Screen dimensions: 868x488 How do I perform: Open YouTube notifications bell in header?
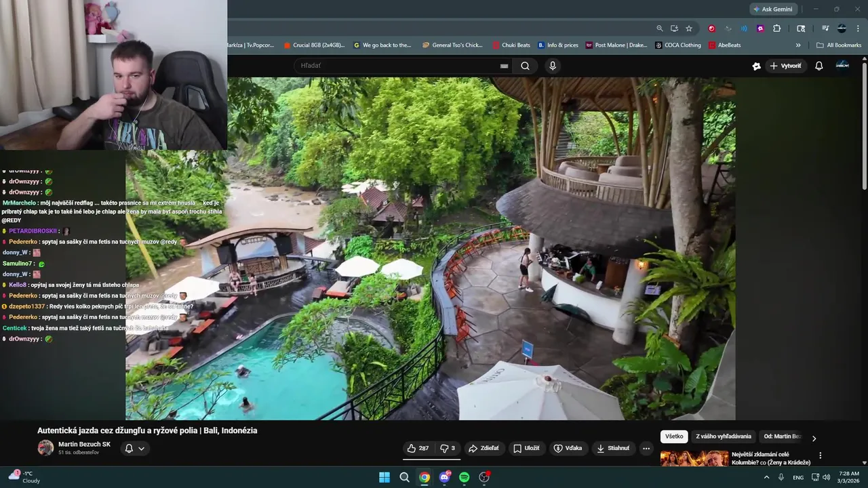point(818,66)
